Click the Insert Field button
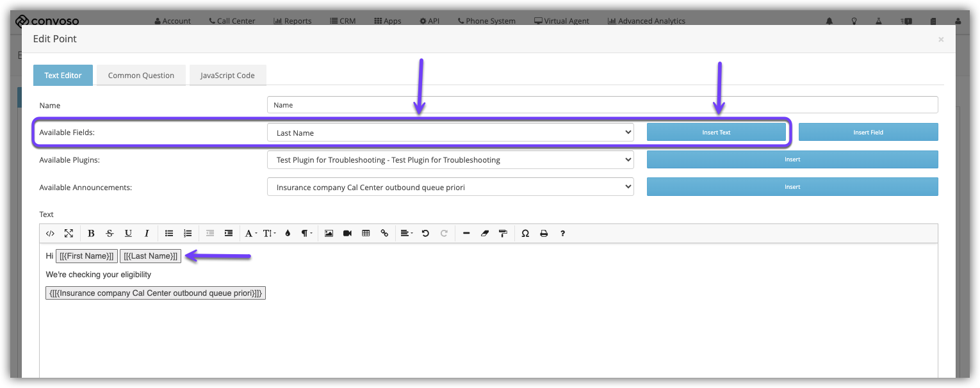Image resolution: width=980 pixels, height=388 pixels. pyautogui.click(x=868, y=133)
